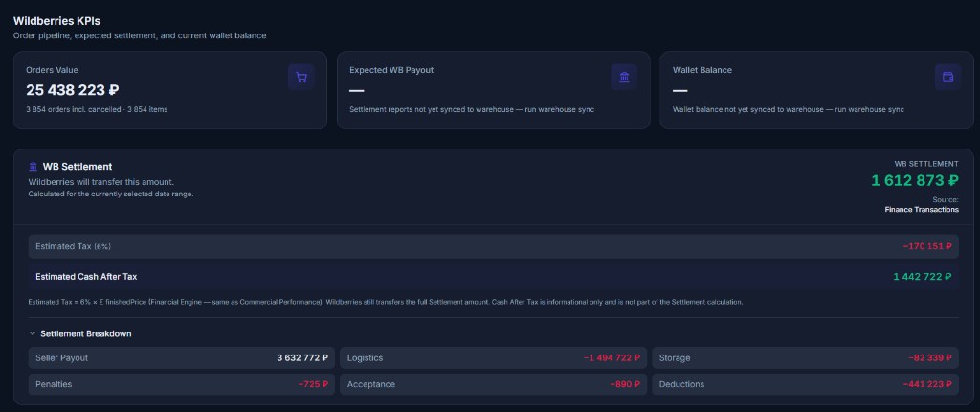Viewport: 980px width, 412px height.
Task: Click the bank icon on Expected WB Payout
Action: point(624,77)
